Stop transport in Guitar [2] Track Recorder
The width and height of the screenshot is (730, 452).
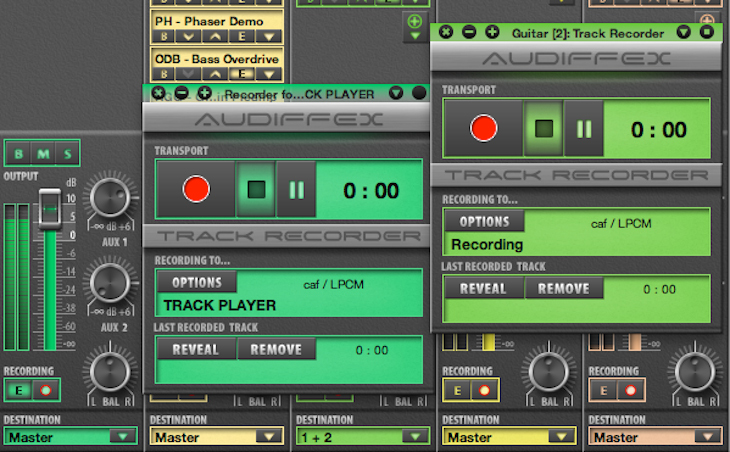tap(544, 128)
